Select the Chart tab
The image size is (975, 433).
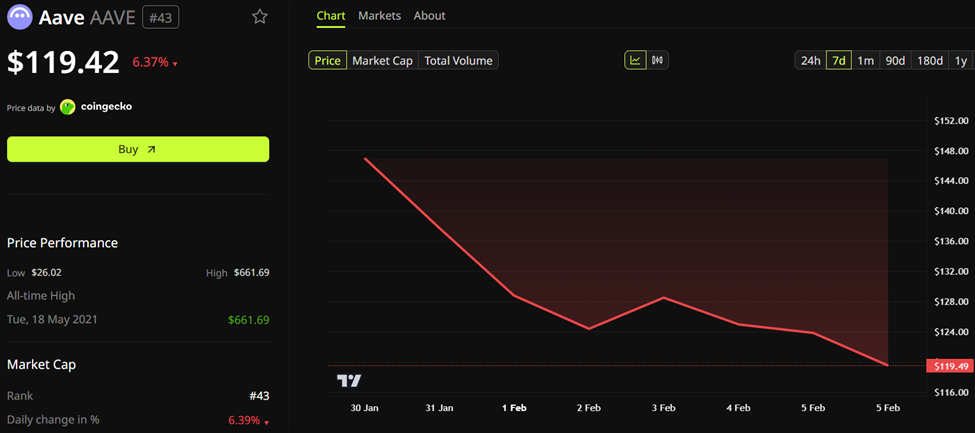coord(330,16)
